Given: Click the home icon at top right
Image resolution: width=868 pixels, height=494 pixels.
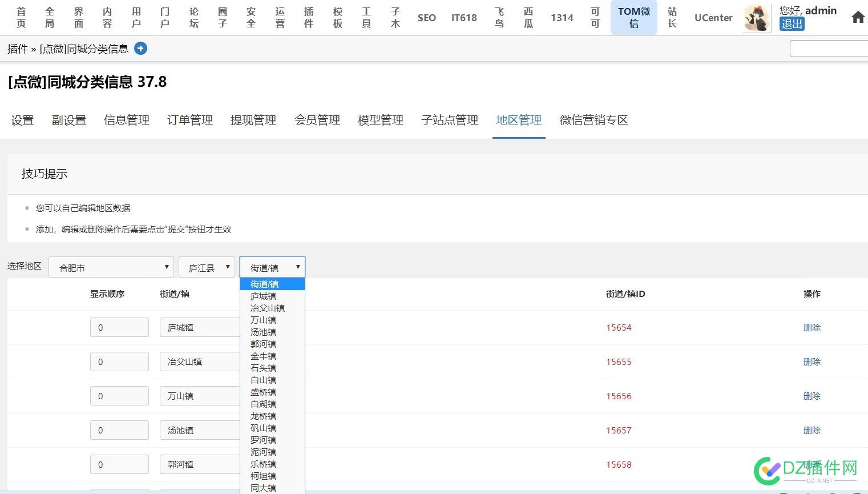Looking at the screenshot, I should tap(858, 17).
